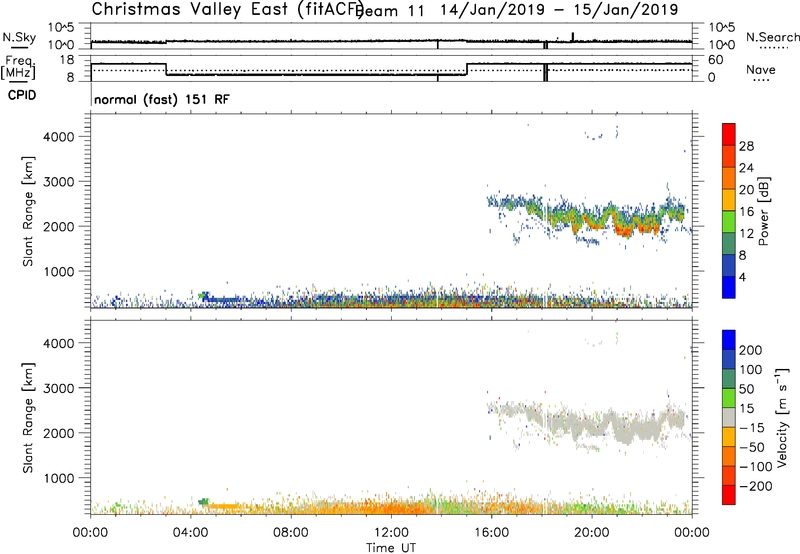800x554 pixels.
Task: Click the 'Nave' legend label
Action: click(x=761, y=69)
